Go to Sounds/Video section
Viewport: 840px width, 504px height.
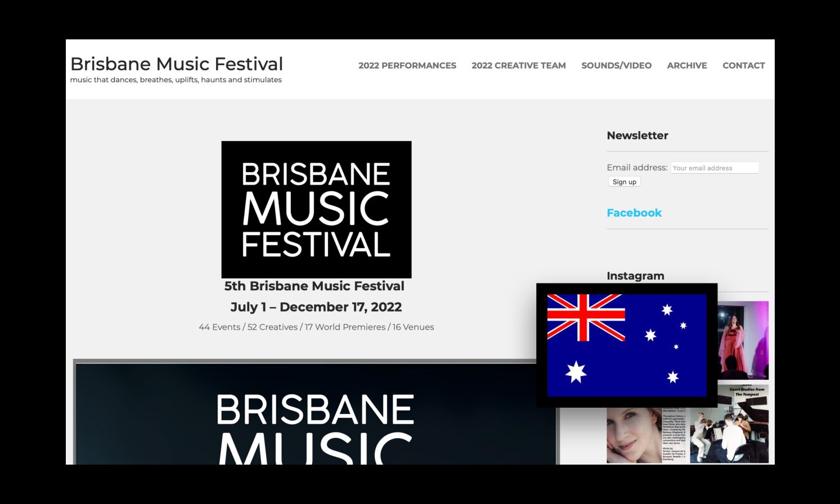[616, 65]
